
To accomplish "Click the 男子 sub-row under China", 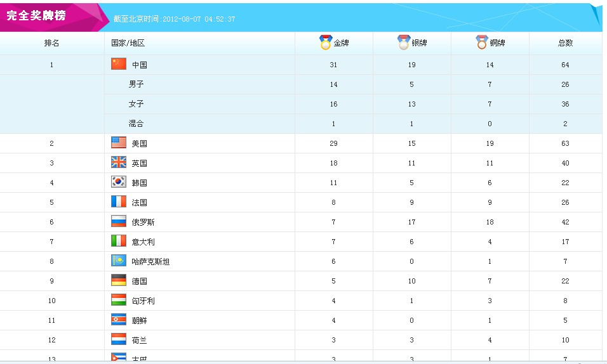I will tap(136, 84).
